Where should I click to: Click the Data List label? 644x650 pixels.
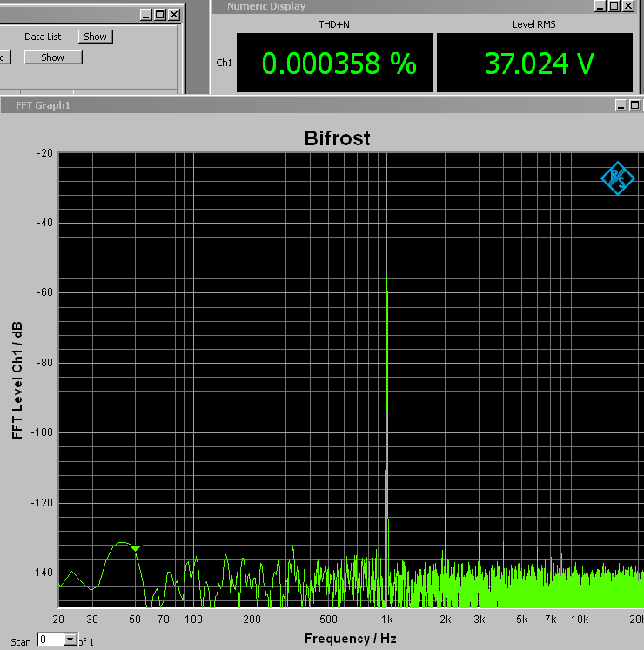tap(43, 37)
